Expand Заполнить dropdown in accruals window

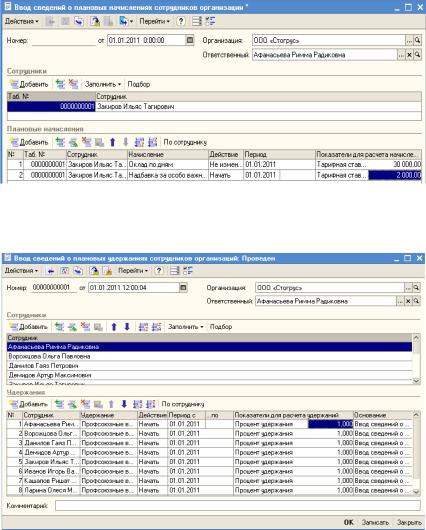click(103, 84)
